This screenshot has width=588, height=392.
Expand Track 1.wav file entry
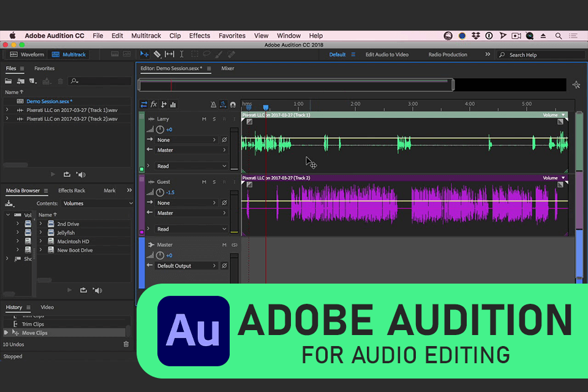point(7,110)
